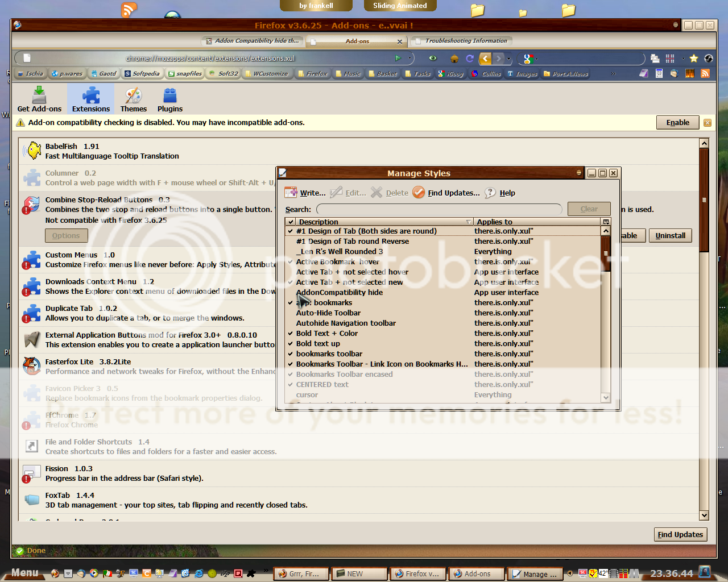Expand the bookmarks toolbar overflow chevron

tap(613, 73)
